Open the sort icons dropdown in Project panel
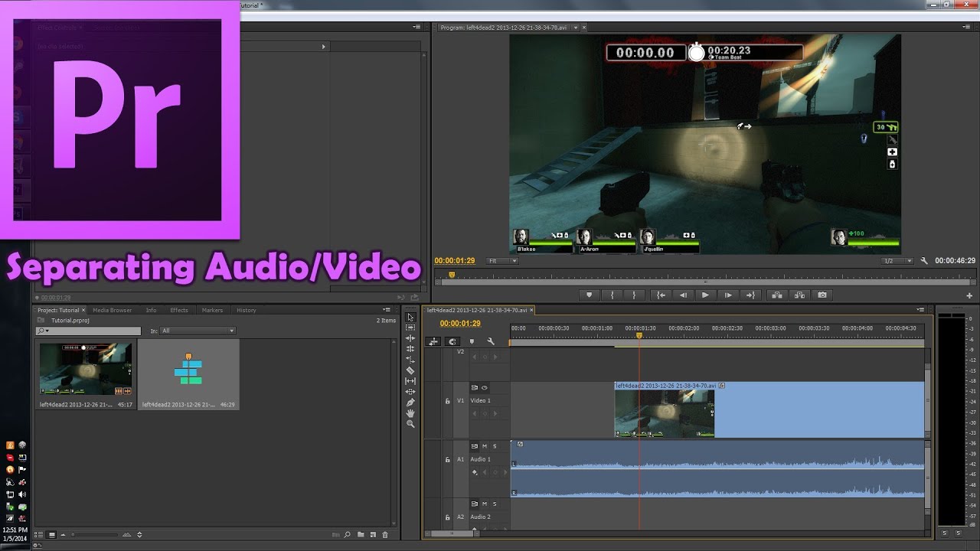This screenshot has width=980, height=551. [140, 535]
